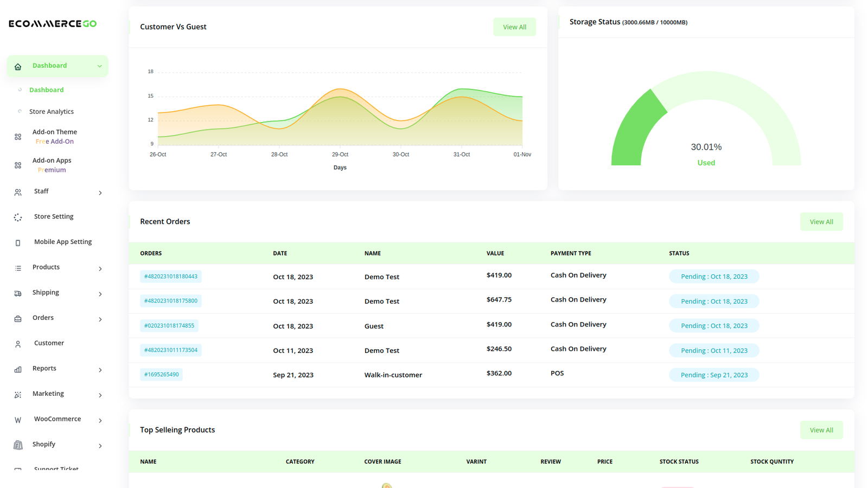This screenshot has width=868, height=488.
Task: Click the Shipping truck icon
Action: pyautogui.click(x=18, y=293)
